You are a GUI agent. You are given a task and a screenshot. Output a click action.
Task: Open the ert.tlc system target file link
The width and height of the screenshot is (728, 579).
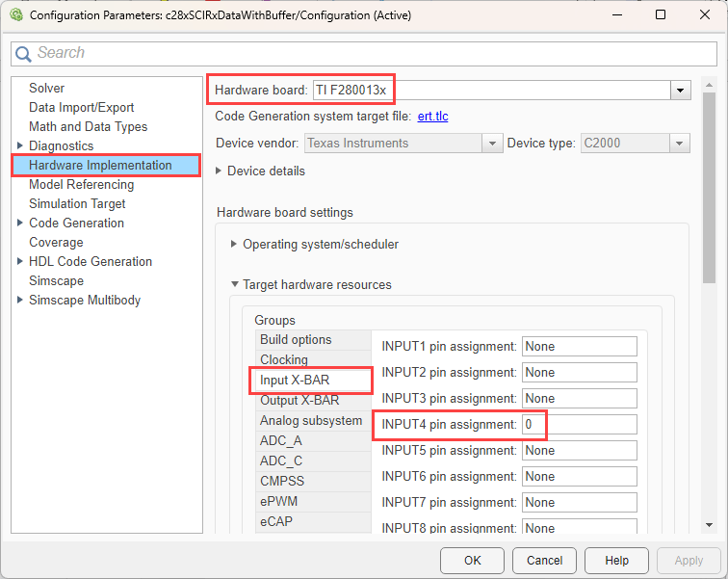click(432, 117)
